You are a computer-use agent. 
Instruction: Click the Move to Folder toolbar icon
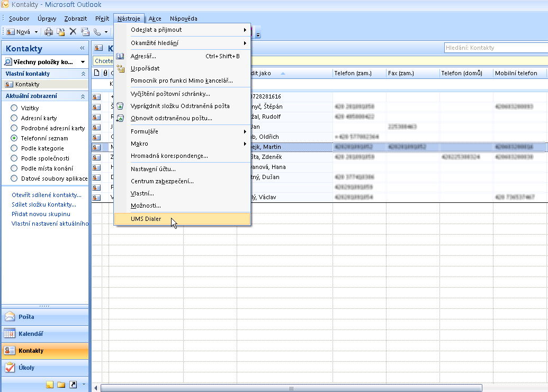(x=61, y=32)
